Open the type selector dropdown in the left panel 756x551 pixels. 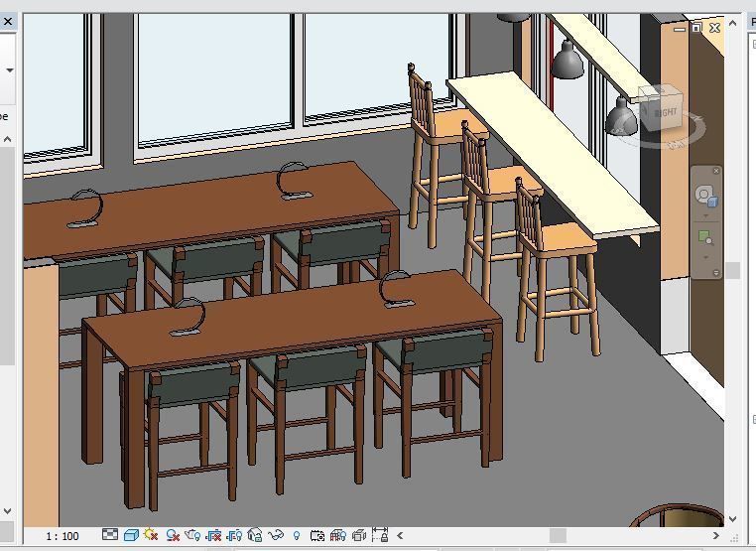(x=9, y=70)
